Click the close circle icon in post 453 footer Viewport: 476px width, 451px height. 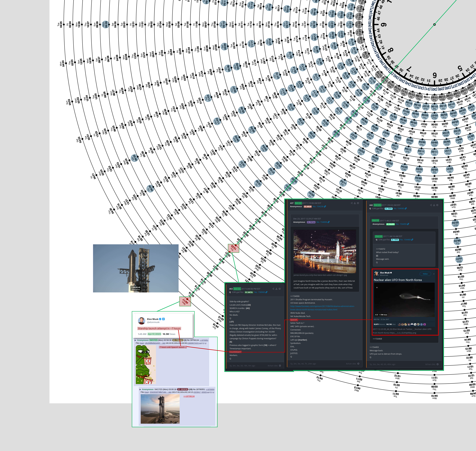[x=280, y=366]
